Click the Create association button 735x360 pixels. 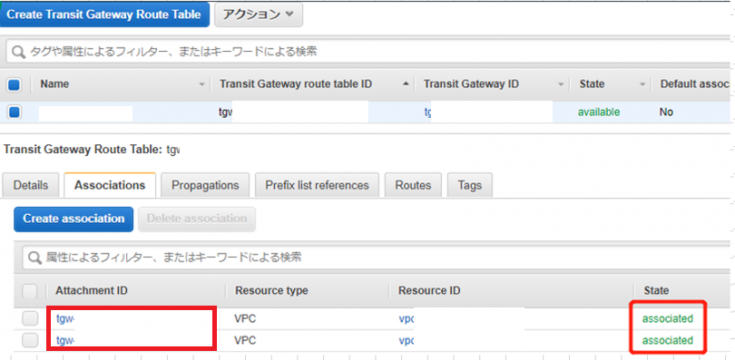pos(74,219)
